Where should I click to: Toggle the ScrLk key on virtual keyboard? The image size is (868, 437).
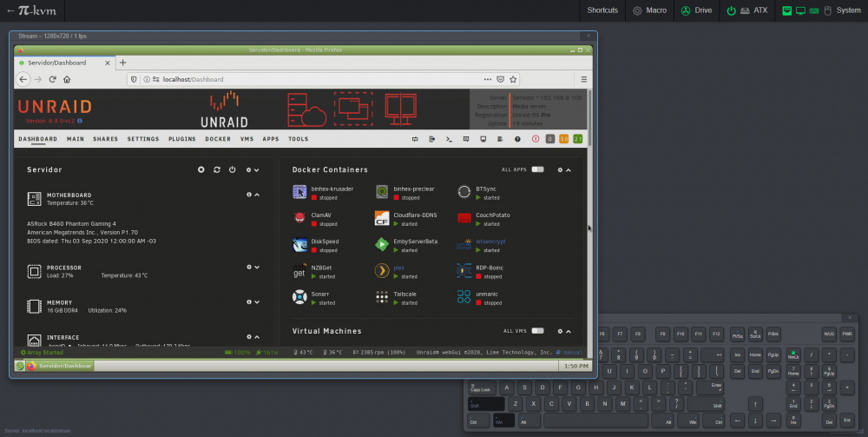756,334
